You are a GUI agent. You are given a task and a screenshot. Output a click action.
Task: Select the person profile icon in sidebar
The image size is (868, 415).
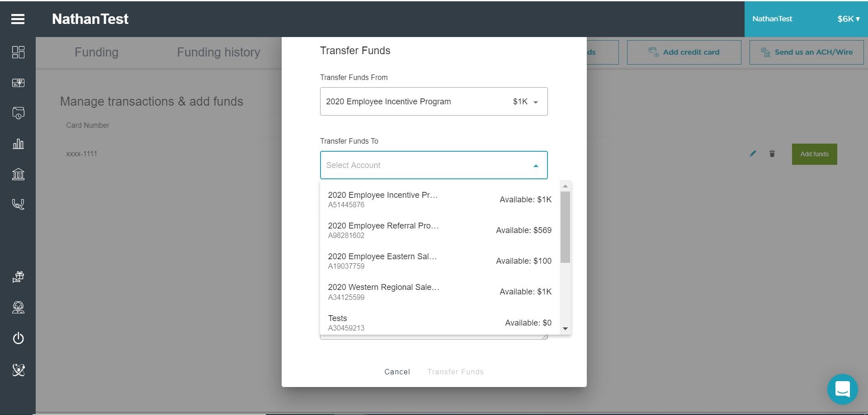18,308
